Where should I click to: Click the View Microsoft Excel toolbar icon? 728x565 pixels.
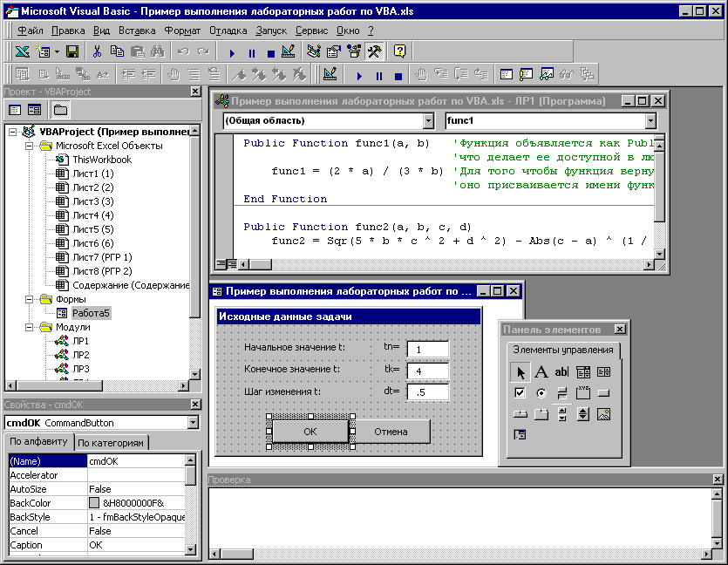click(x=23, y=51)
